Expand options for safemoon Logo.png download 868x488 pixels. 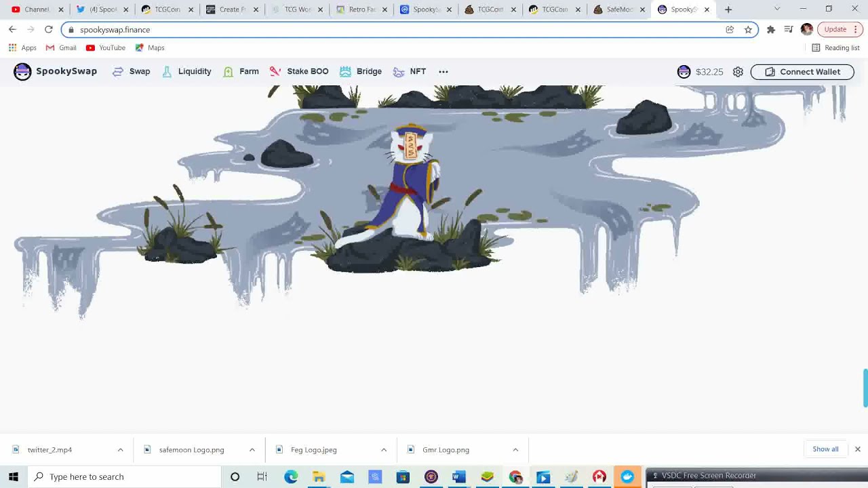[252, 450]
